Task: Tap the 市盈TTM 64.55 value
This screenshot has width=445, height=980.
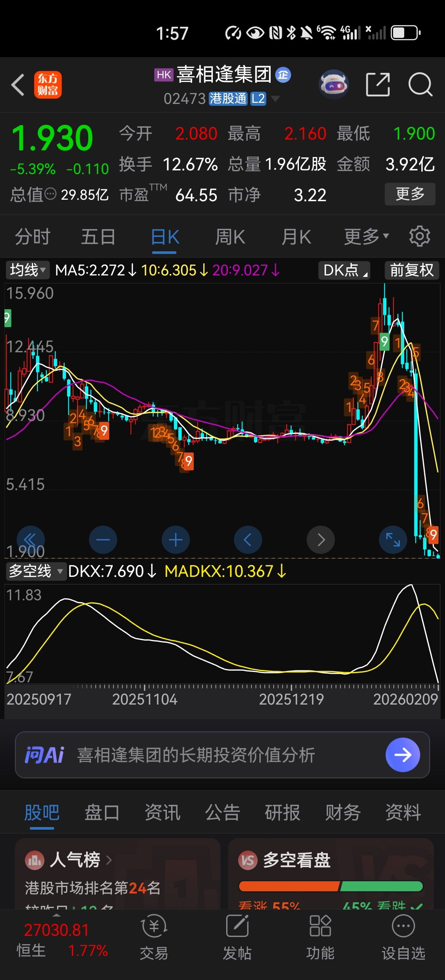Action: pos(196,195)
